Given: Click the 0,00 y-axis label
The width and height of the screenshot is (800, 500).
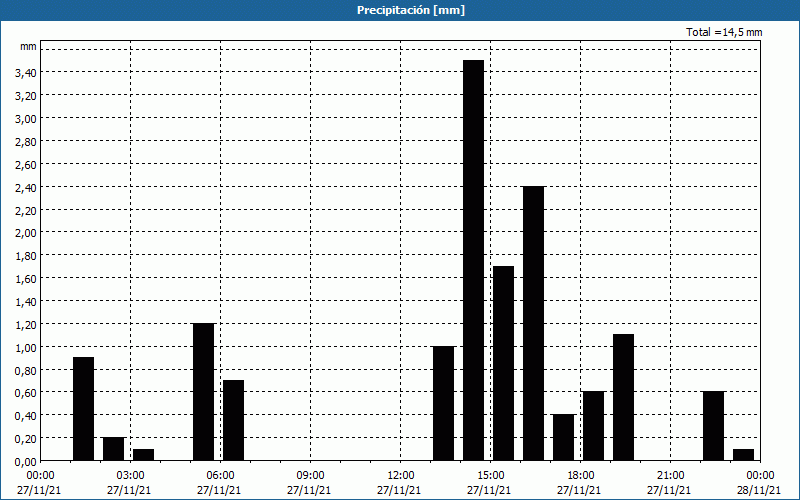Looking at the screenshot, I should pos(26,462).
